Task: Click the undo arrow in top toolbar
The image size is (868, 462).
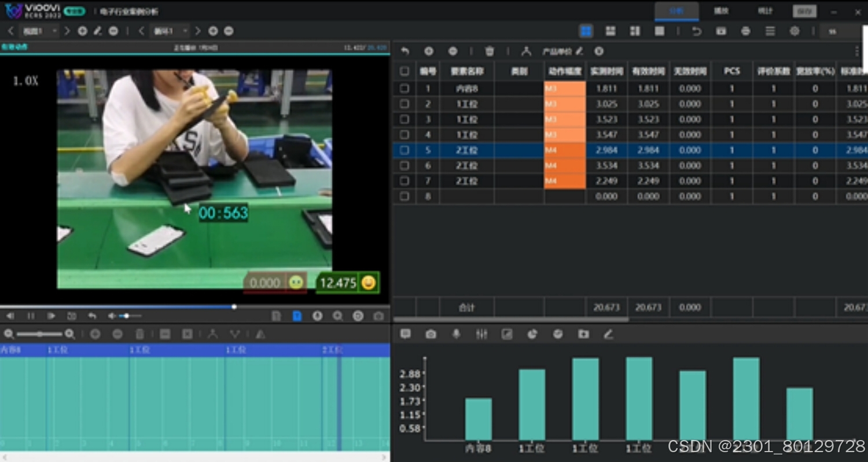Action: (697, 31)
